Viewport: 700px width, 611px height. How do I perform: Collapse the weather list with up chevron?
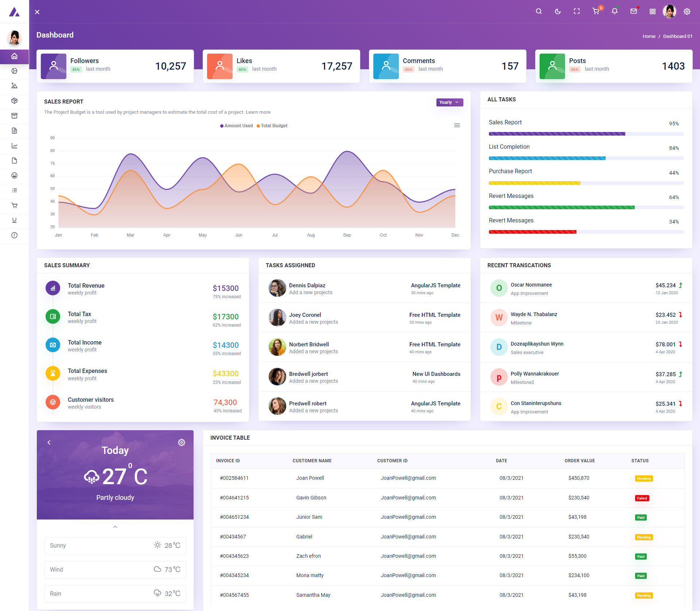click(x=115, y=527)
